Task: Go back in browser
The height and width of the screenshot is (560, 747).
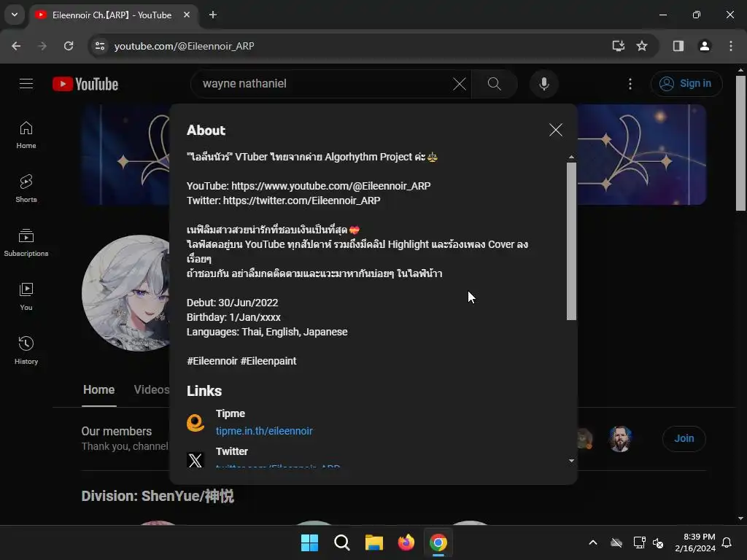Action: point(16,46)
